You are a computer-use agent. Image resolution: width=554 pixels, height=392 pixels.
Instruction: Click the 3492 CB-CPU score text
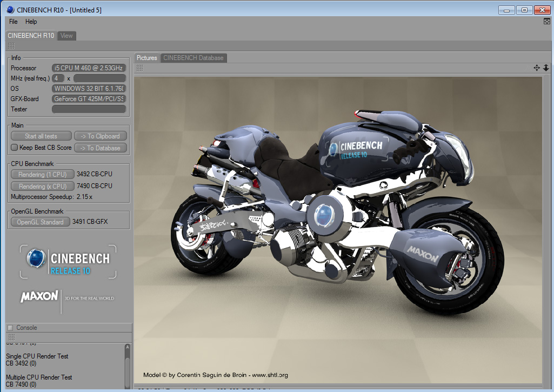coord(95,174)
